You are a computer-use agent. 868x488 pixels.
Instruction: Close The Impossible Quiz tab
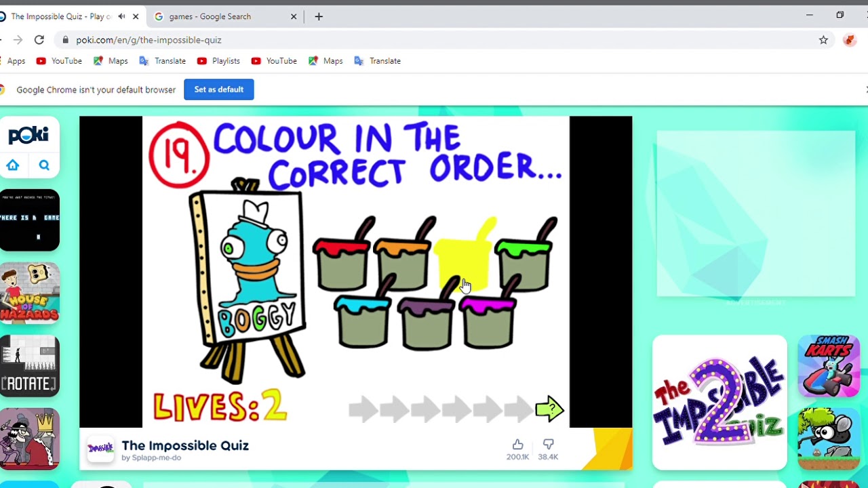pyautogui.click(x=136, y=16)
